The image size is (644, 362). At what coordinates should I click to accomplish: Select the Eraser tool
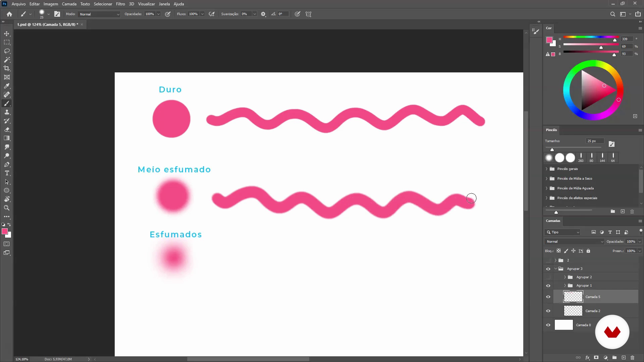click(7, 129)
